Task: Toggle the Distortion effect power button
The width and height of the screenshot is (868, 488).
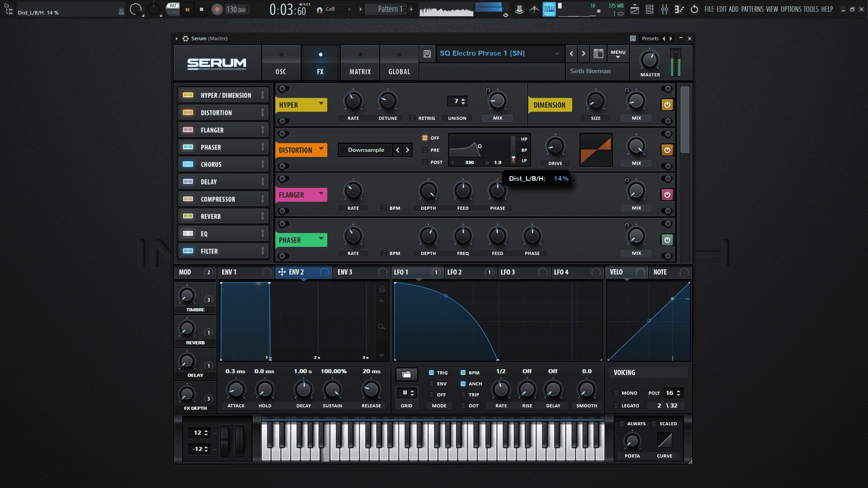Action: point(667,150)
